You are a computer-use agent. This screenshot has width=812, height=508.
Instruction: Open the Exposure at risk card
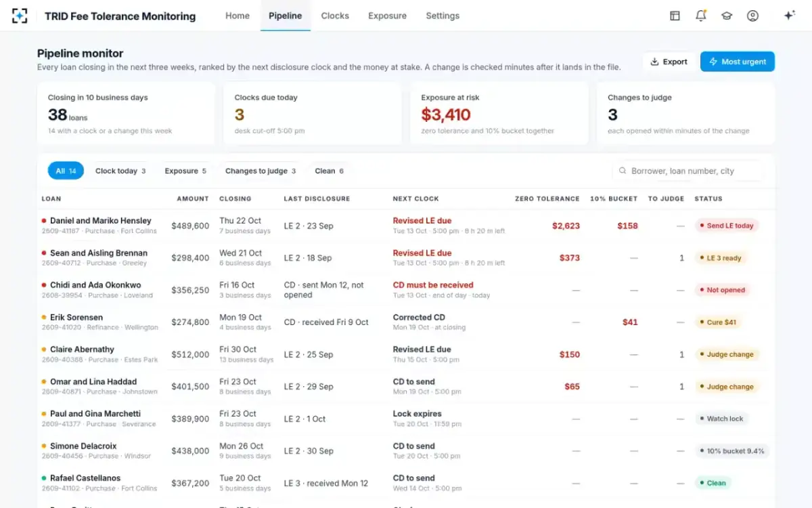pyautogui.click(x=499, y=114)
